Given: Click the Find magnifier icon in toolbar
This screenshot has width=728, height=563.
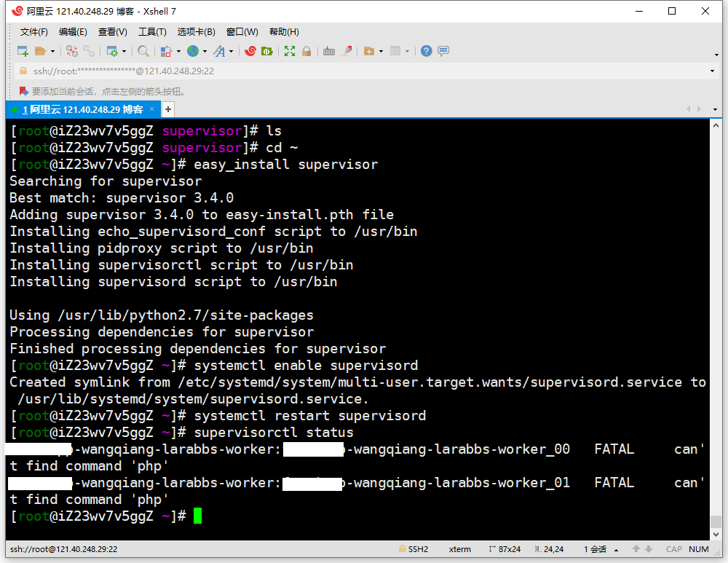Looking at the screenshot, I should click(143, 51).
